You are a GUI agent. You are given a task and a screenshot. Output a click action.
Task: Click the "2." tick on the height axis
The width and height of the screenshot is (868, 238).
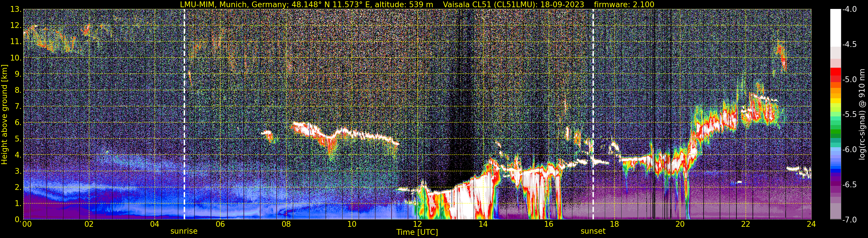18,188
